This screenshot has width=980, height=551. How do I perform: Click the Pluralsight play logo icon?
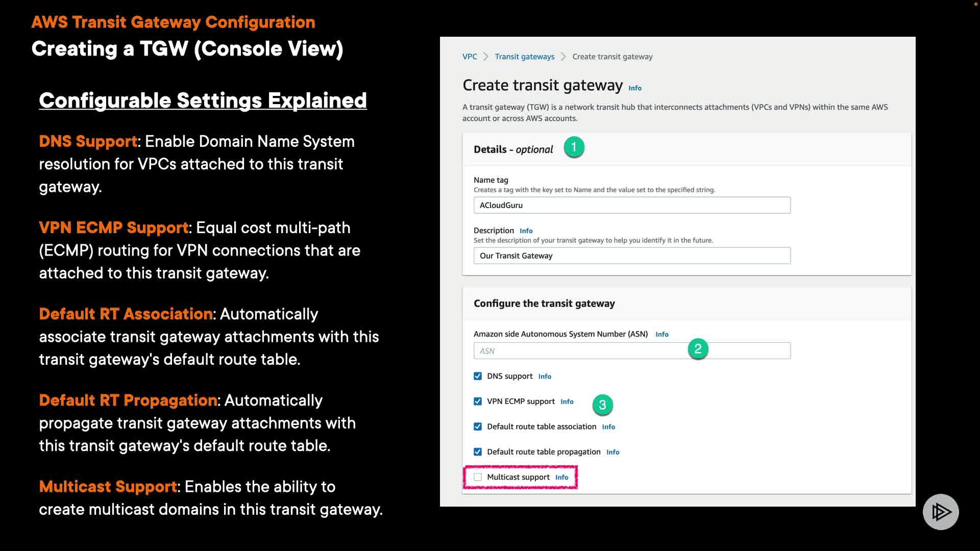point(940,512)
